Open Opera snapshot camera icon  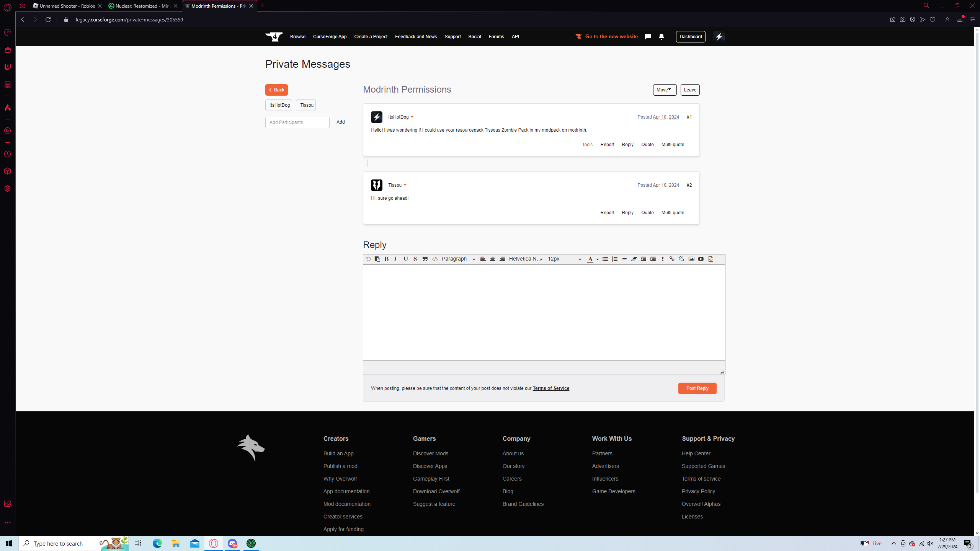click(x=903, y=20)
